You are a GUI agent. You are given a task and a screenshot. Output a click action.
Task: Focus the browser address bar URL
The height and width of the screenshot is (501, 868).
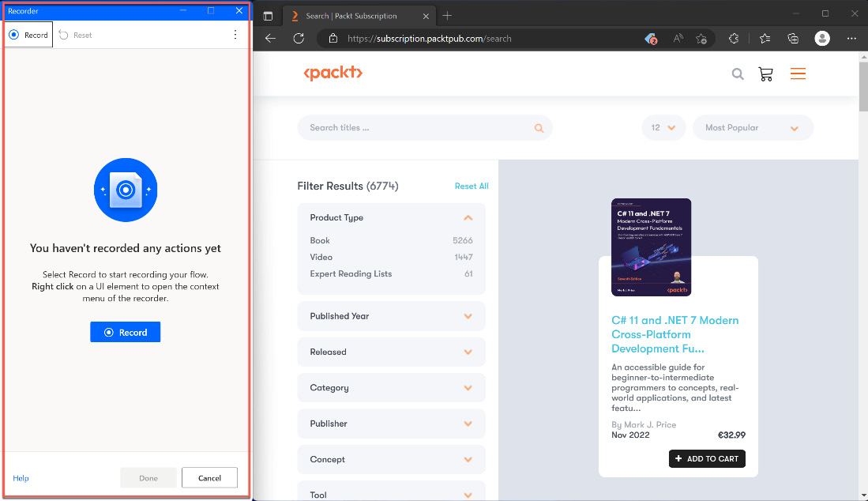tap(429, 38)
